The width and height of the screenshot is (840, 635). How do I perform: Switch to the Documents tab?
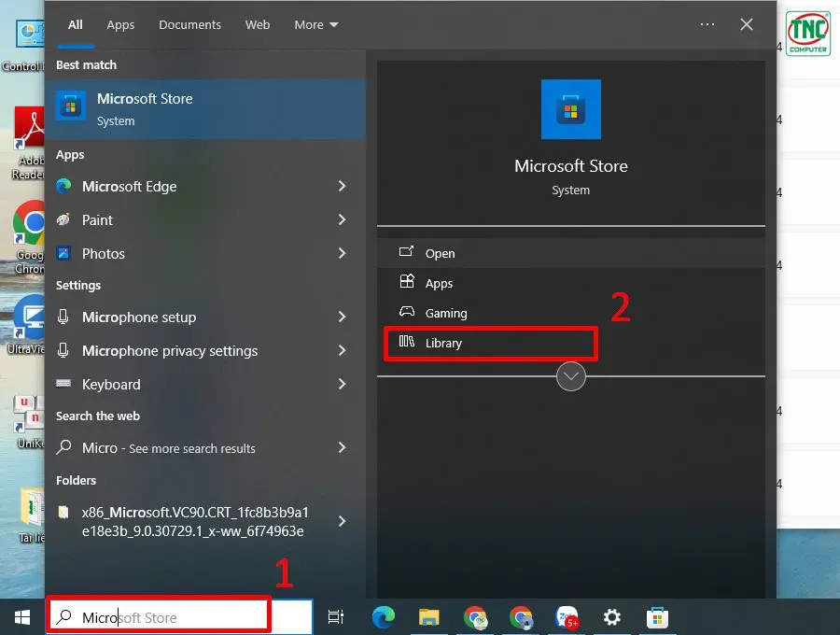(x=189, y=24)
